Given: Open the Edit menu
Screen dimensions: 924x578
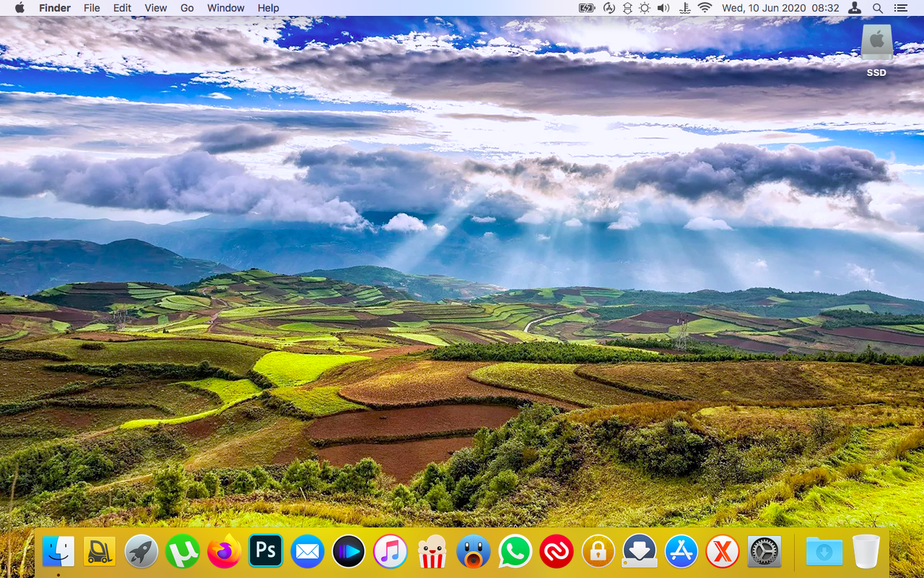Looking at the screenshot, I should (x=122, y=8).
